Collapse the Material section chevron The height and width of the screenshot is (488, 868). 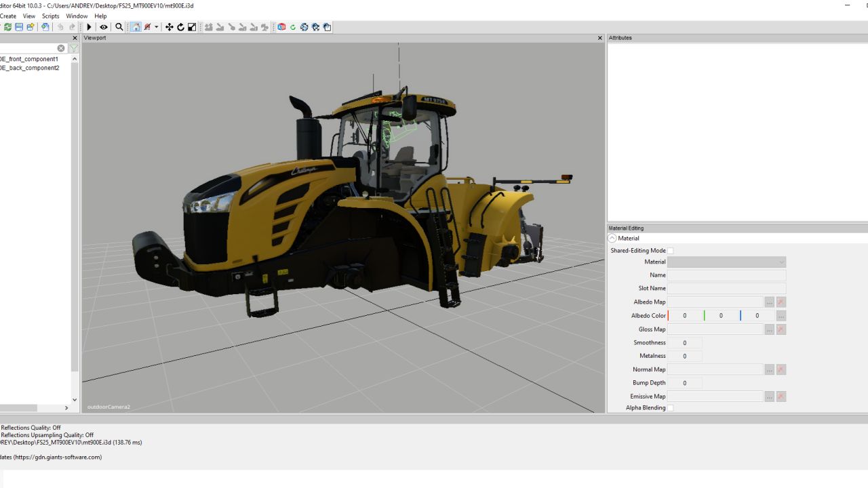[x=612, y=239]
